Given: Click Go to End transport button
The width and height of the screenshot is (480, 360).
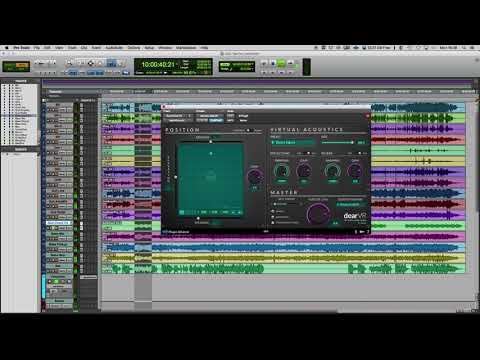Looking at the screenshot, I should coord(290,72).
